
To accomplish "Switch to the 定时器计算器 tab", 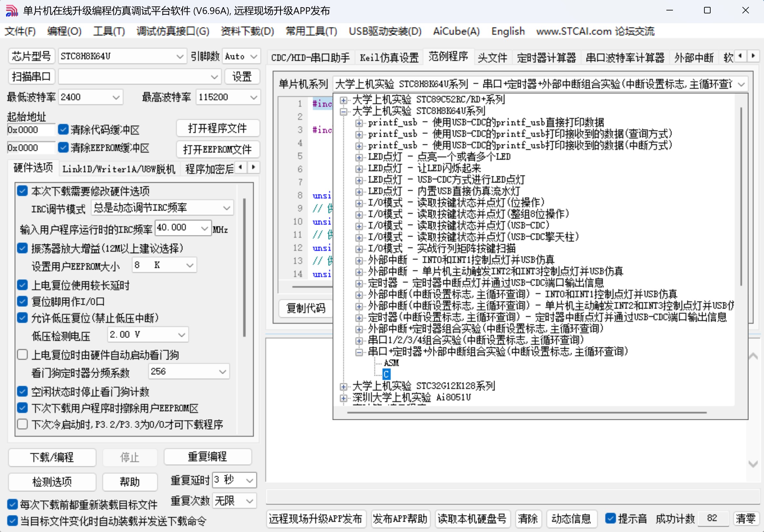I will pos(546,58).
